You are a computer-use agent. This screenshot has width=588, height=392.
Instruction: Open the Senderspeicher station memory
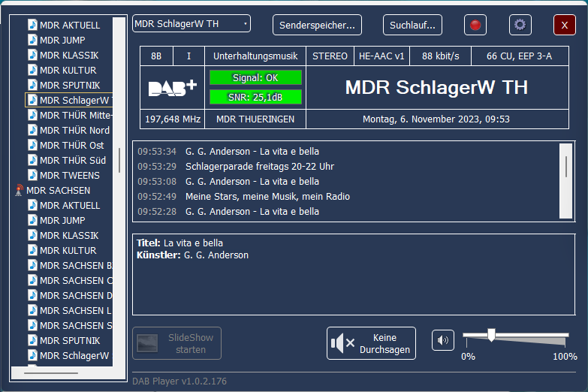pyautogui.click(x=317, y=25)
